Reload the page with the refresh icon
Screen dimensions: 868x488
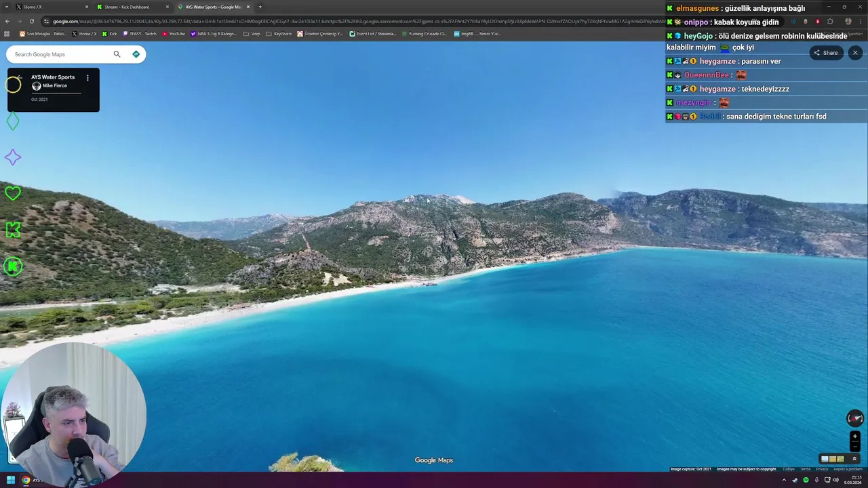coord(32,21)
